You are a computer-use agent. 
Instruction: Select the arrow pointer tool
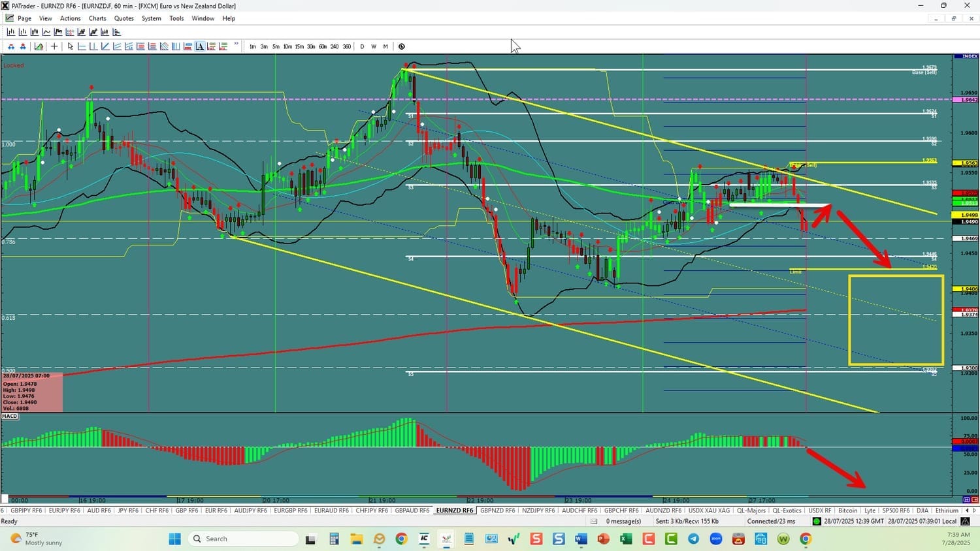71,46
